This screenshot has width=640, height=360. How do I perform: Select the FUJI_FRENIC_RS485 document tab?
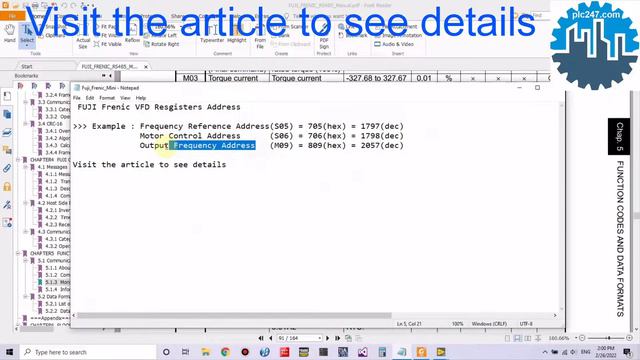(x=109, y=66)
